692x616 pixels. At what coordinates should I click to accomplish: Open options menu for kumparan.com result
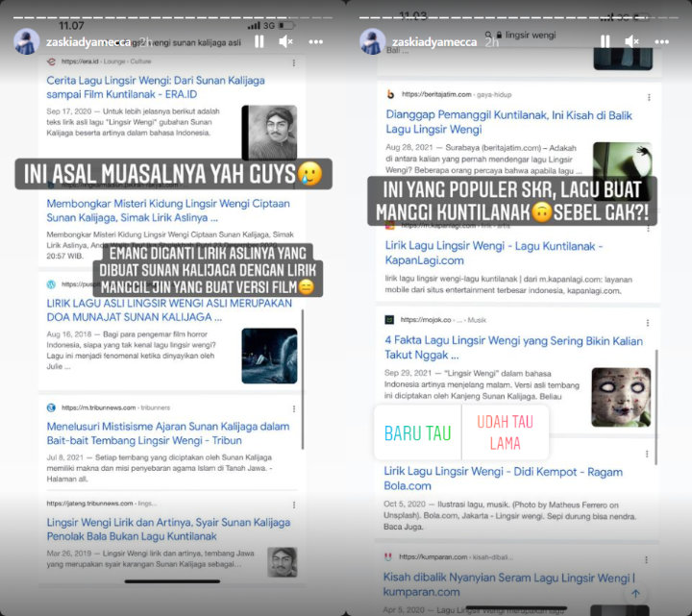(646, 560)
